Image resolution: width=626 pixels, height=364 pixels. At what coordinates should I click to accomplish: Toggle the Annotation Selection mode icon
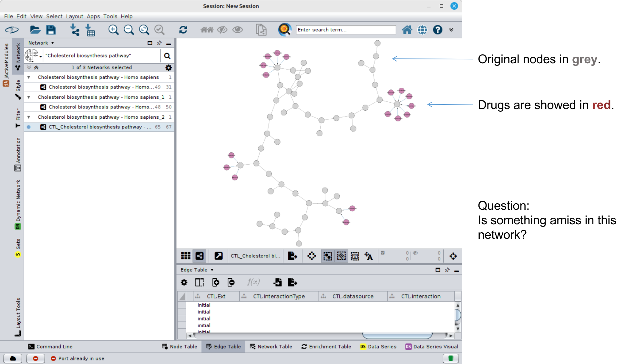(x=355, y=256)
